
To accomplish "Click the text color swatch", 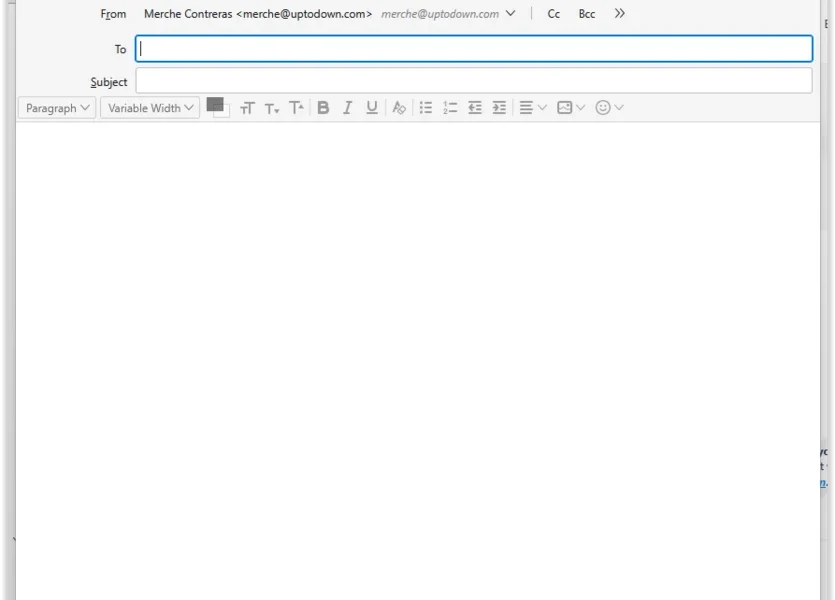I will 214,104.
